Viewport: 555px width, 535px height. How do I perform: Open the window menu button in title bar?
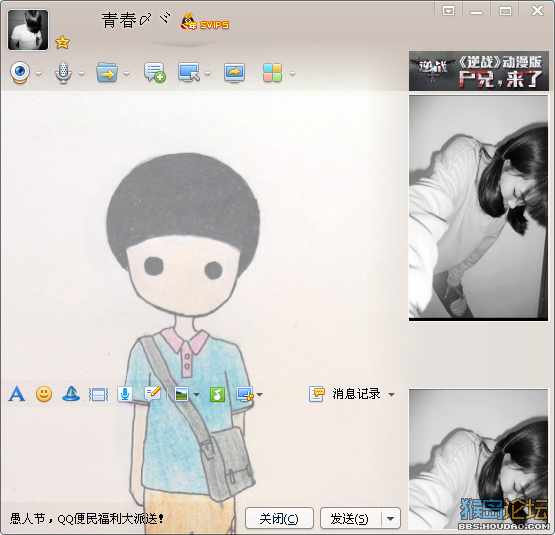coord(448,11)
